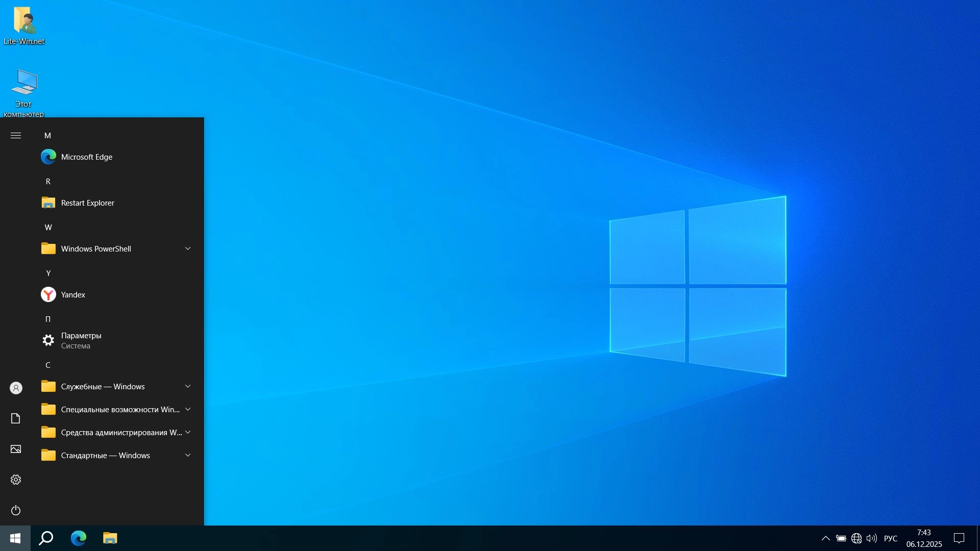Expand the Windows PowerShell folder

[x=188, y=248]
